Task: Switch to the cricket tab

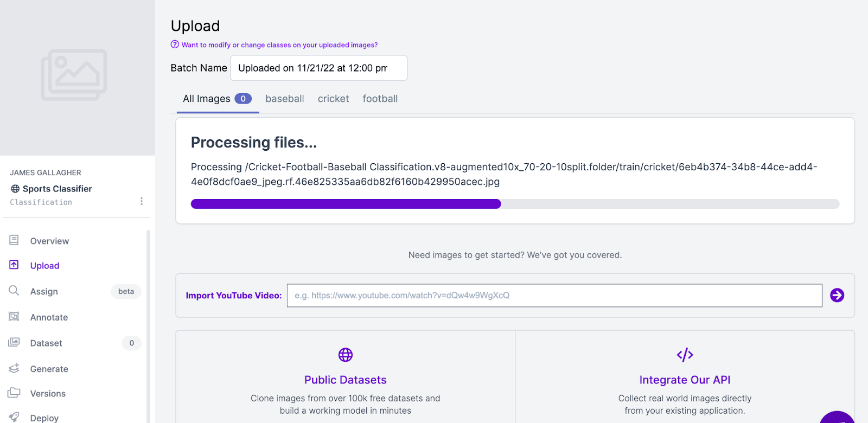Action: coord(333,99)
